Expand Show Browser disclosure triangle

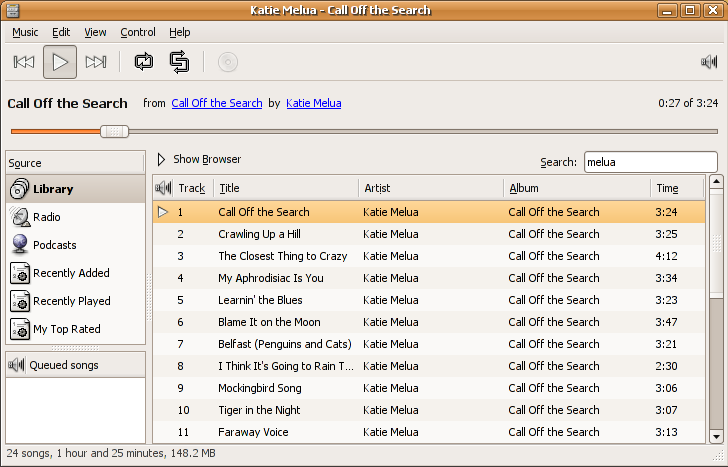161,160
